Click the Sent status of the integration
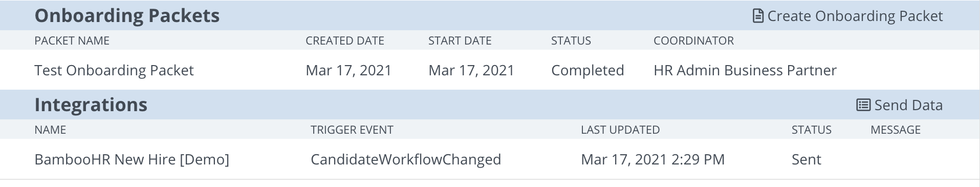The height and width of the screenshot is (187, 980). coord(807,159)
